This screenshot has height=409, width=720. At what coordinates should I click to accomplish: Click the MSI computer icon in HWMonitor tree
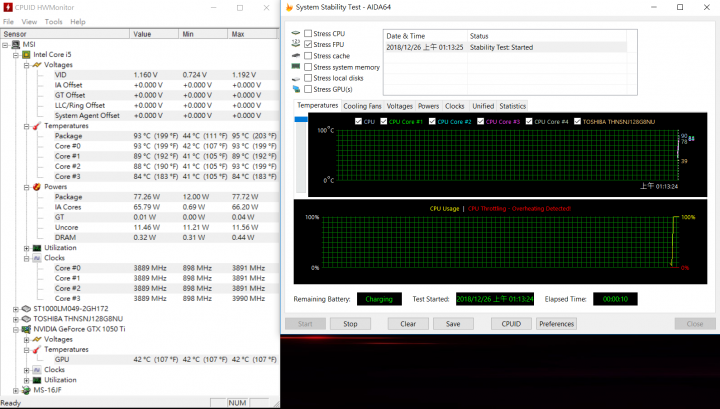click(x=16, y=45)
